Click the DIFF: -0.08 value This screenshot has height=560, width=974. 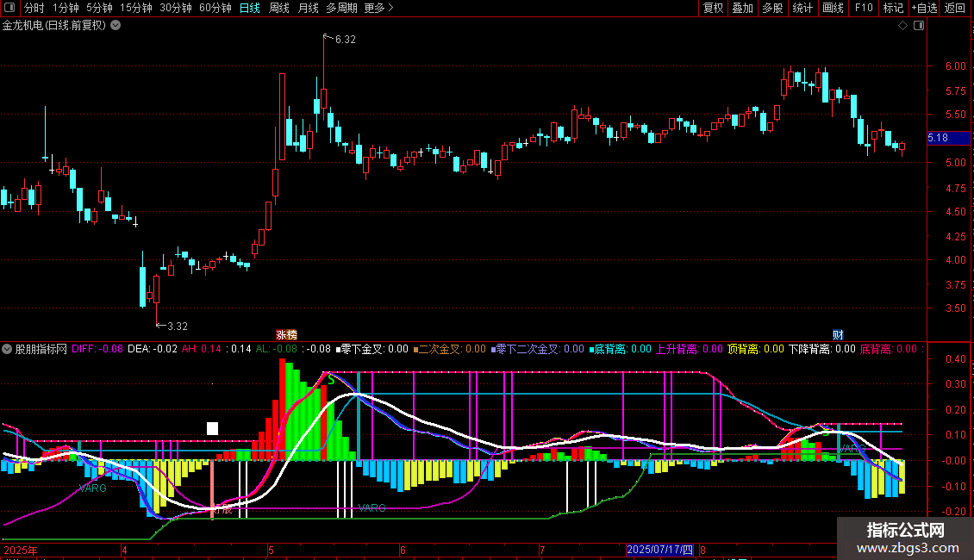pyautogui.click(x=97, y=349)
